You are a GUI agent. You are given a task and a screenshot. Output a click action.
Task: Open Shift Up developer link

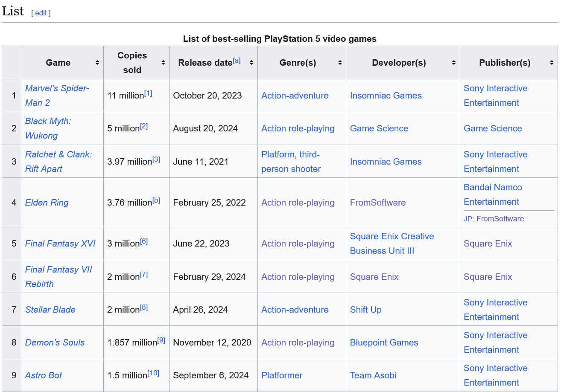[x=366, y=310]
